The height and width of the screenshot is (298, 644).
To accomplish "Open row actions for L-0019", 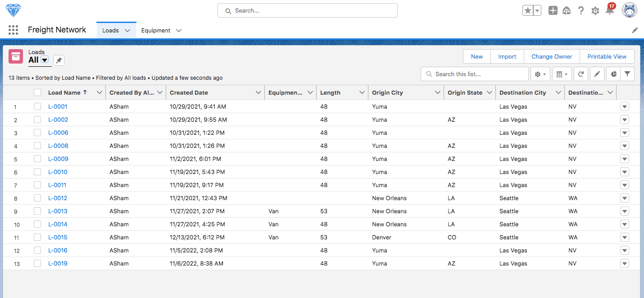I will (624, 264).
